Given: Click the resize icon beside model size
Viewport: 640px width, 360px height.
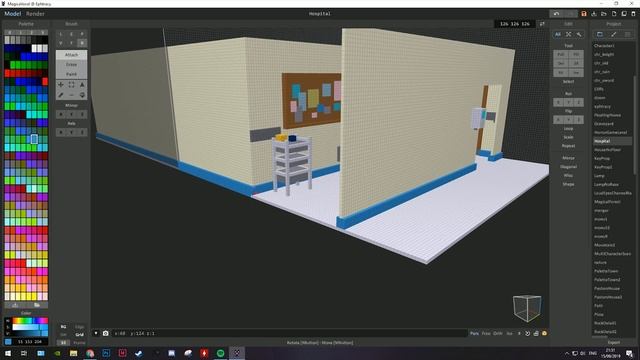Looking at the screenshot, I should 542,24.
